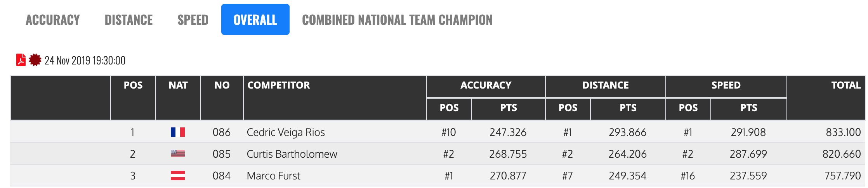Viewport: 868px width, 188px height.
Task: Select the Overall tab
Action: click(255, 20)
